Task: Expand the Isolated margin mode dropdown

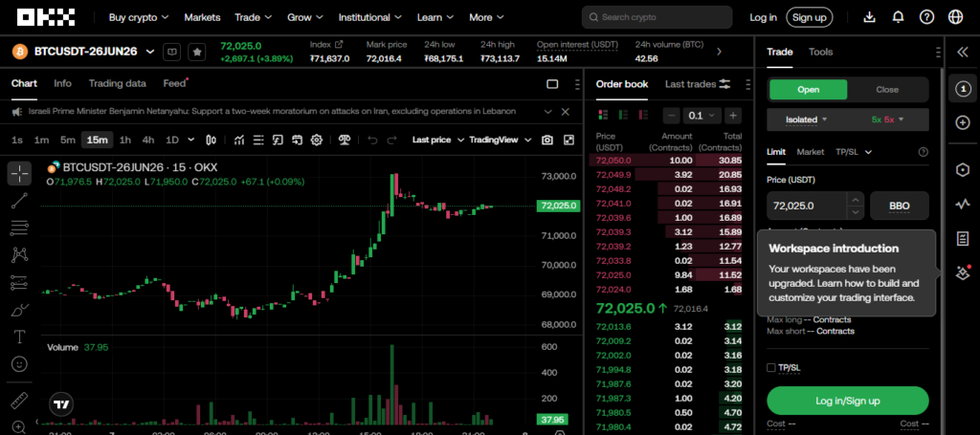Action: [807, 120]
